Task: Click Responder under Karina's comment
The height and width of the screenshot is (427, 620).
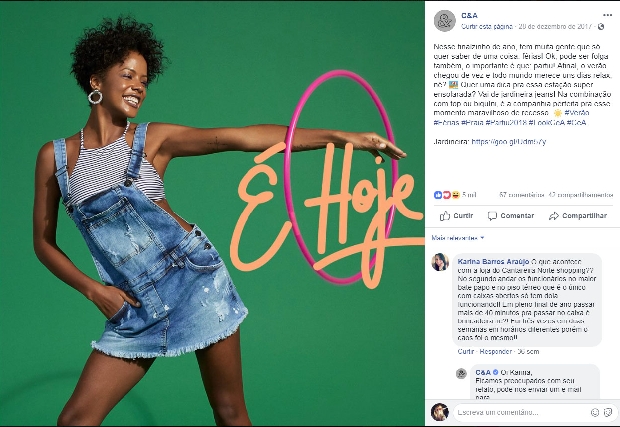Action: tap(496, 351)
